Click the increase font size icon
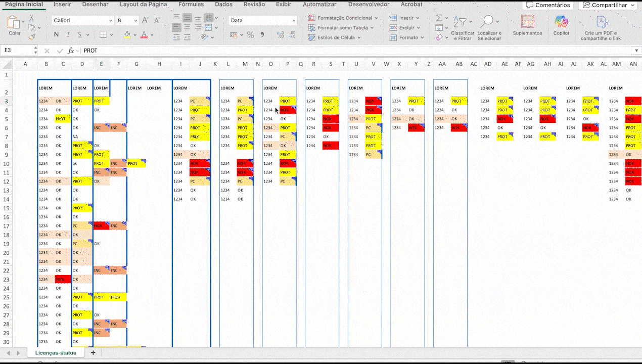Image resolution: width=642 pixels, height=364 pixels. (146, 21)
